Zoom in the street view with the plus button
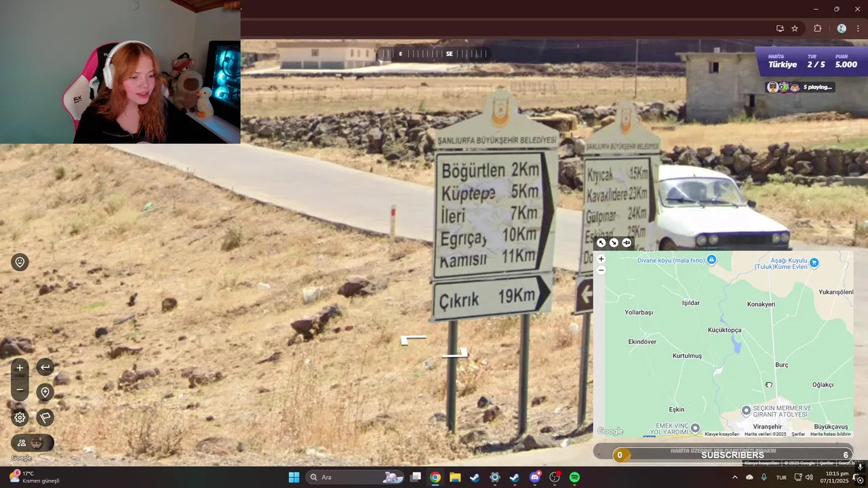The width and height of the screenshot is (868, 488). [x=20, y=367]
